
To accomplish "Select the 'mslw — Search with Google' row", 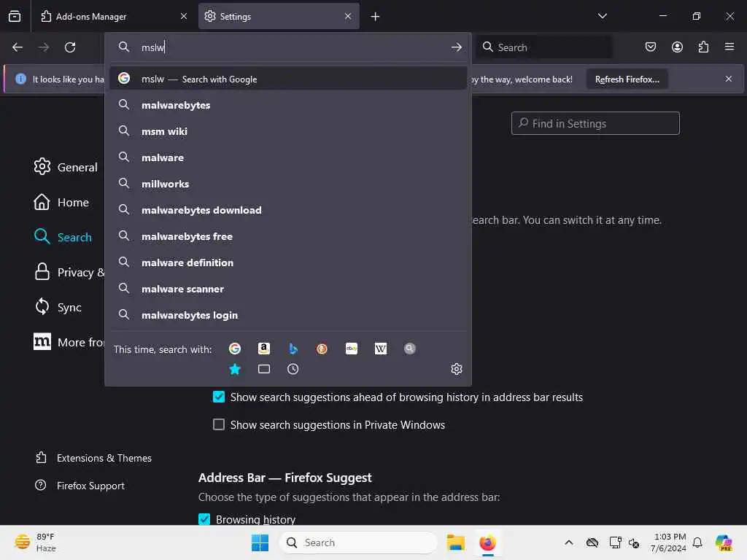I will coord(287,79).
